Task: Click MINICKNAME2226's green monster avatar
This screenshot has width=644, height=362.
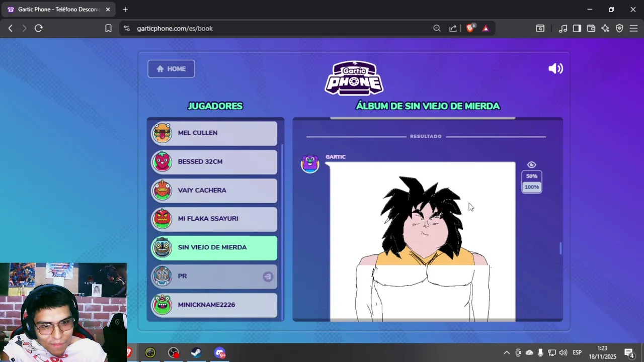Action: coord(162,304)
